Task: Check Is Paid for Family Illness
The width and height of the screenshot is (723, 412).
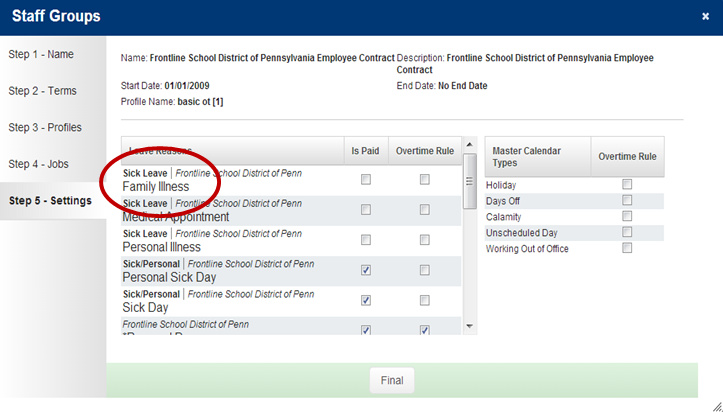Action: [x=366, y=179]
